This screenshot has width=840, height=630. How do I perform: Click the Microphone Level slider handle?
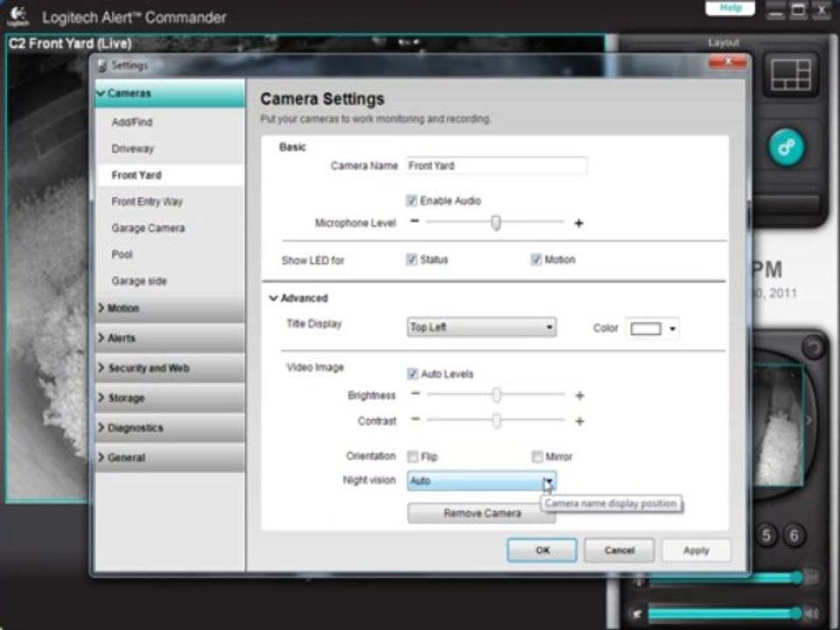click(496, 221)
